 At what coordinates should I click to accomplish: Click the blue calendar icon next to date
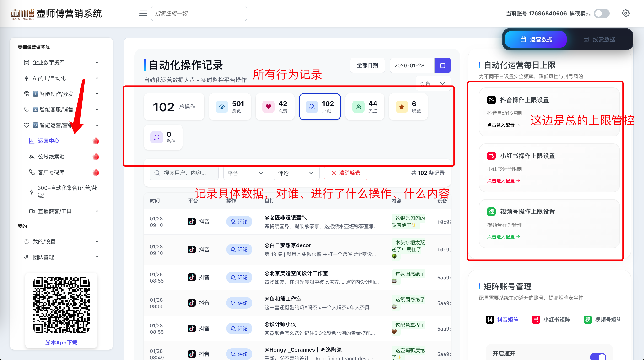[x=442, y=65]
